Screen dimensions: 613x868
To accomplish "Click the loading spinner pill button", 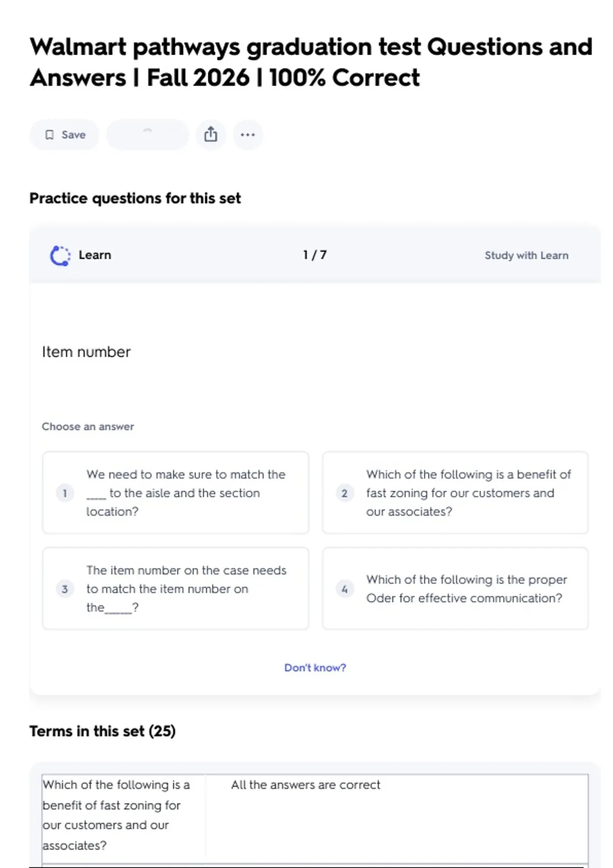I will (148, 135).
